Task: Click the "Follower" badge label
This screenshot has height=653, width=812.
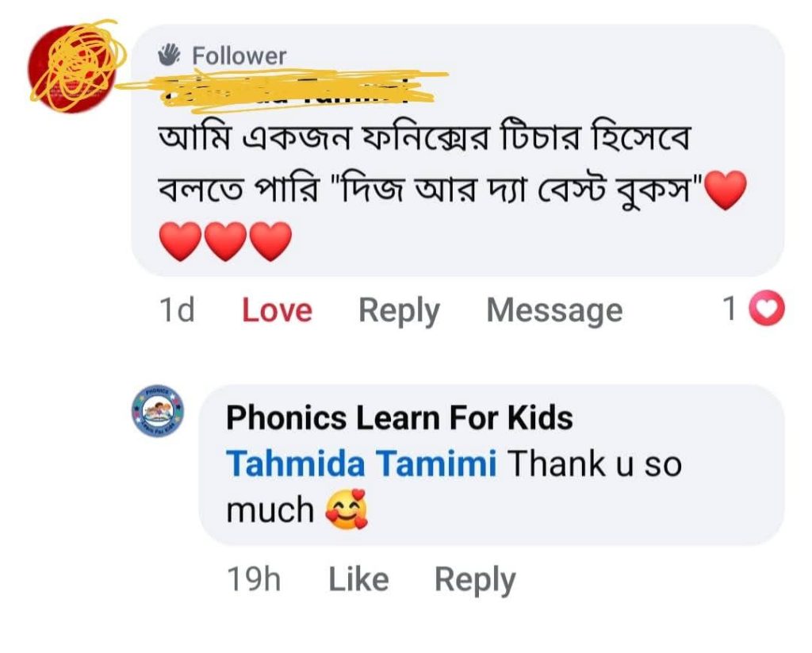Action: pyautogui.click(x=239, y=56)
